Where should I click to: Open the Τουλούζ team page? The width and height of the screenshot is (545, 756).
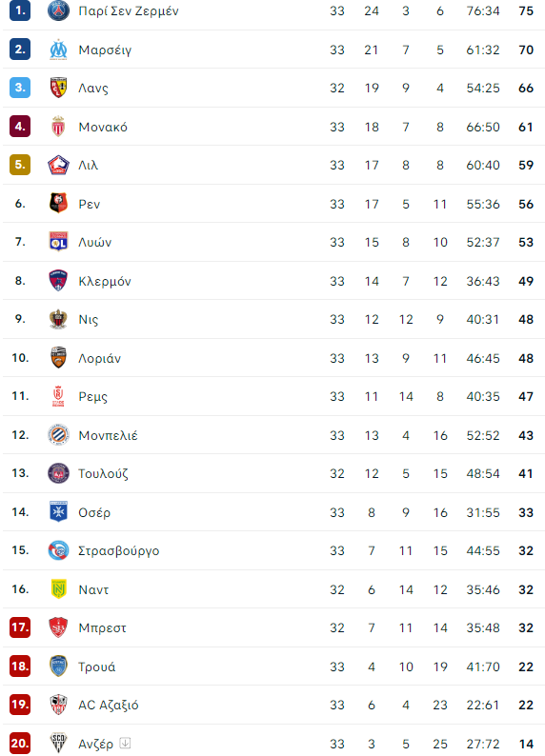point(103,473)
